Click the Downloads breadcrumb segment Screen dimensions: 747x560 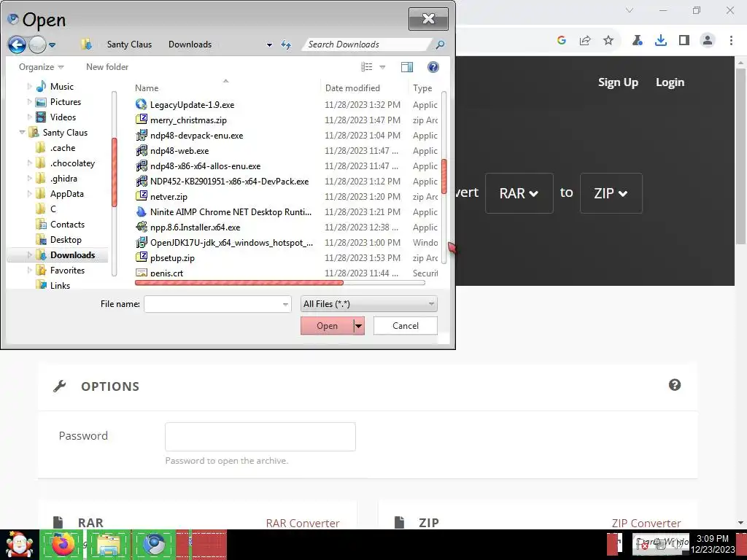click(x=190, y=44)
